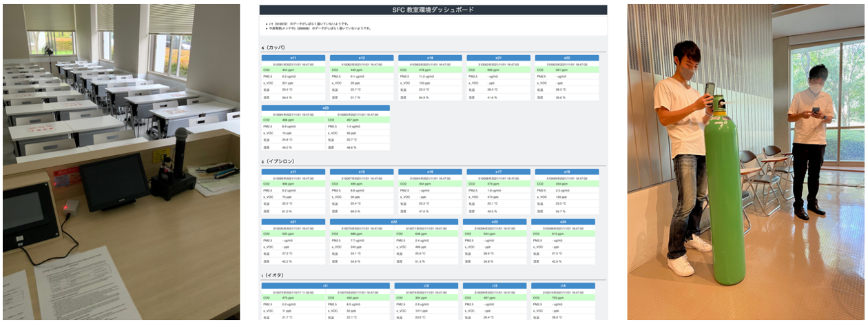Screen dimensions: 868x324
Task: Select κ22 CO2 value 581 ppm
Action: (563, 70)
